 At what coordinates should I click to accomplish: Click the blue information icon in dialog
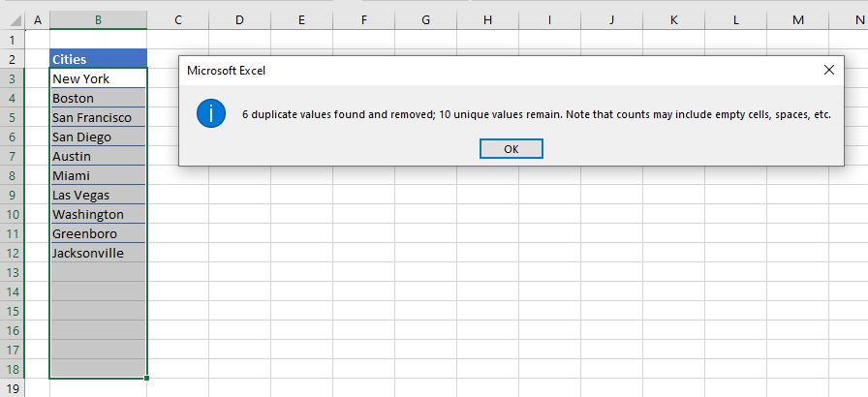210,113
